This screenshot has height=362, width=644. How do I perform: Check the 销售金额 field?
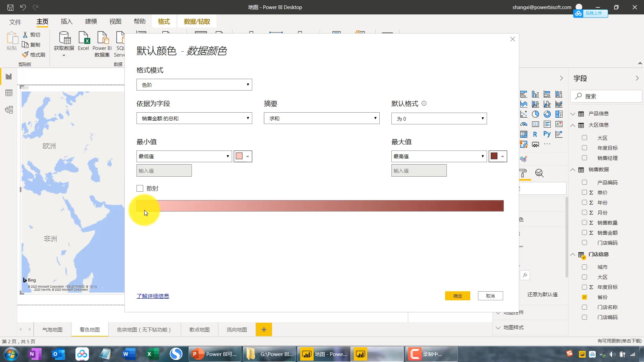[x=585, y=233]
